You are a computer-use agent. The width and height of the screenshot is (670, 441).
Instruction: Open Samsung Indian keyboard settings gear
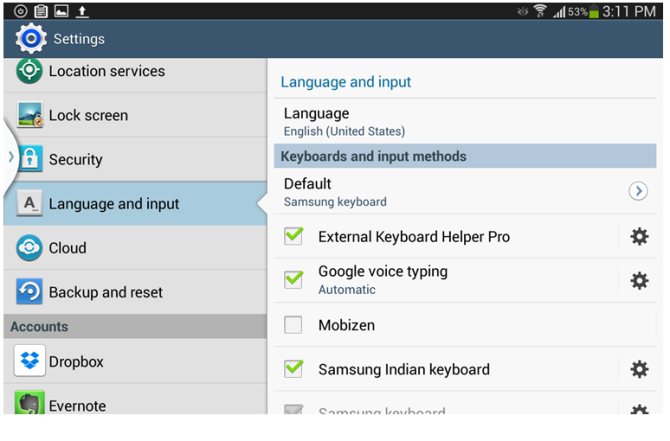point(639,369)
